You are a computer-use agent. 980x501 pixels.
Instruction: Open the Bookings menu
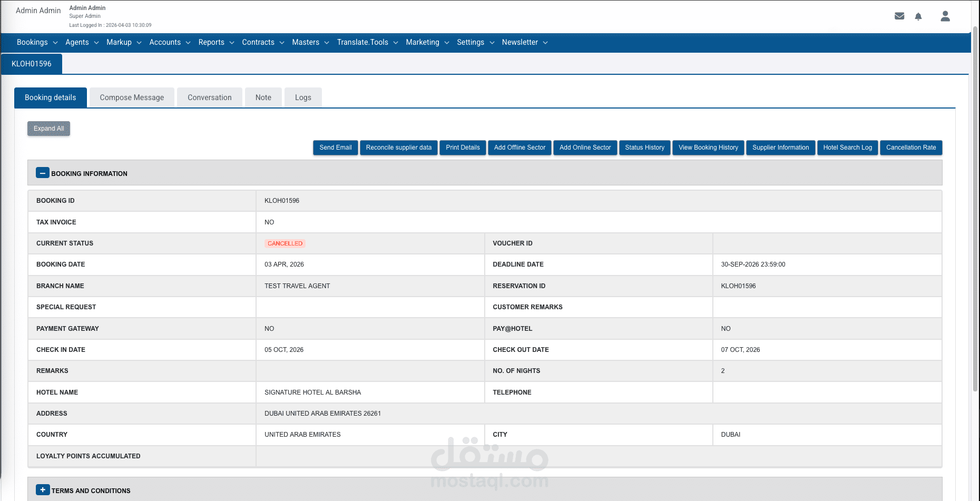(x=37, y=42)
